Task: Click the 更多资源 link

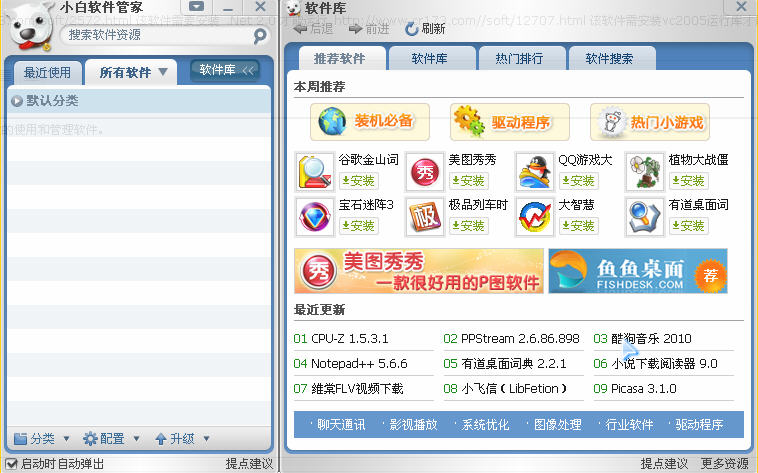Action: pos(725,464)
